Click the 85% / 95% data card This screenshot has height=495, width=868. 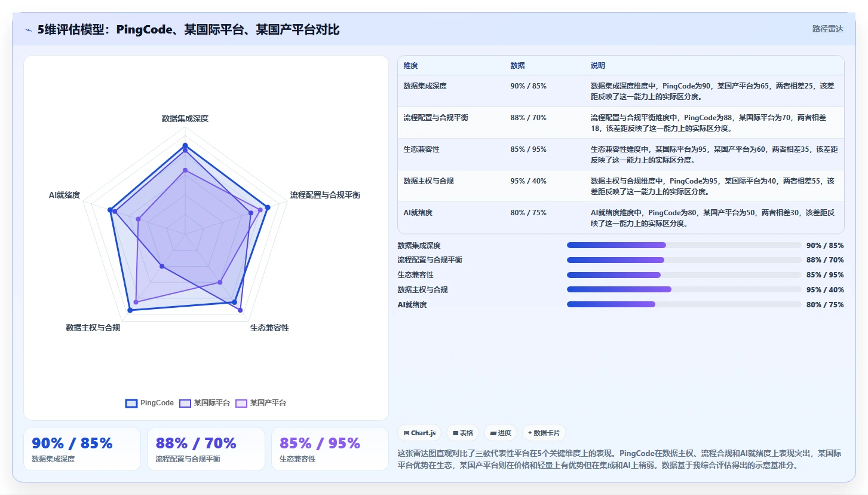point(330,449)
